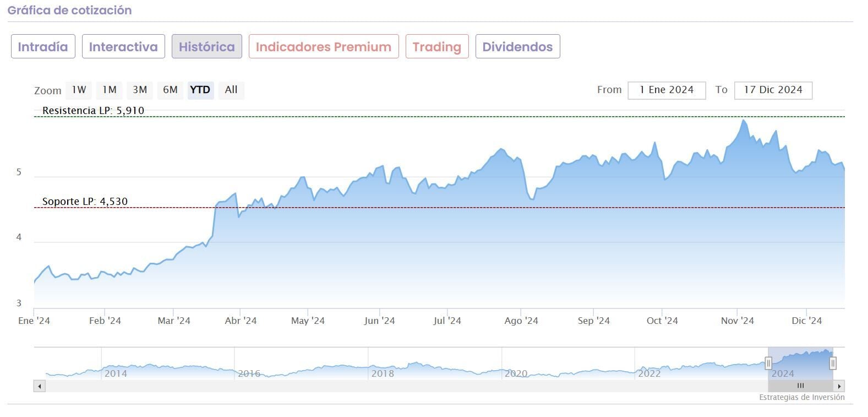
Task: Open the Intradía chart tab
Action: click(43, 47)
